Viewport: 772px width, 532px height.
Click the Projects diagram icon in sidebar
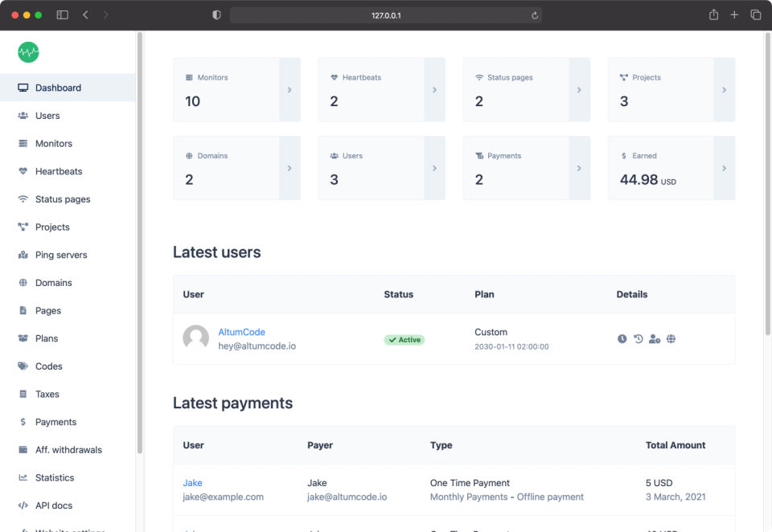point(23,227)
